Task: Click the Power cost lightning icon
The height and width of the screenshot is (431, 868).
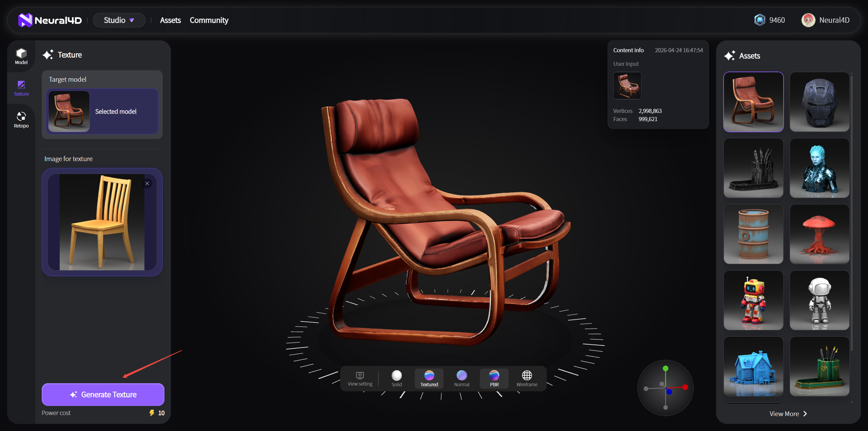Action: (x=152, y=413)
